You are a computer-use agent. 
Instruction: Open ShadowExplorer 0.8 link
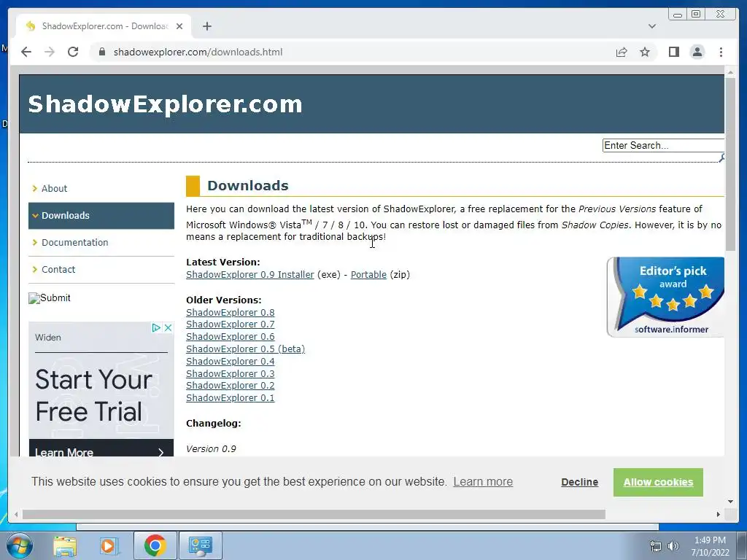[230, 312]
